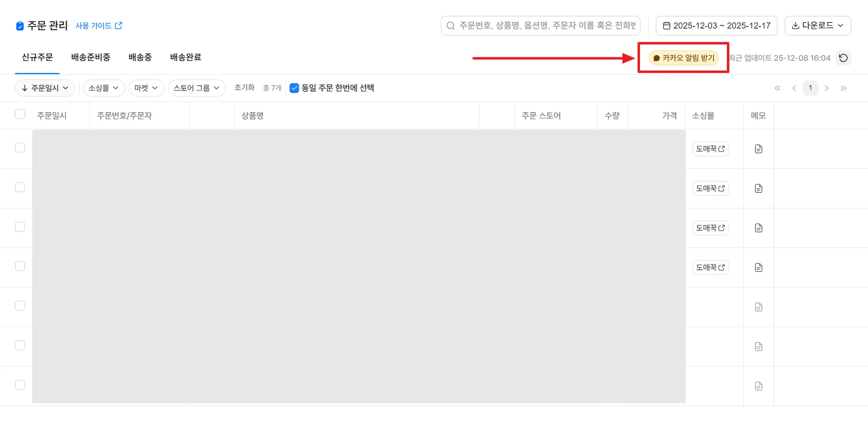Switch to the 배송준비중 tab
Viewport: 868px width, 435px height.
point(91,57)
